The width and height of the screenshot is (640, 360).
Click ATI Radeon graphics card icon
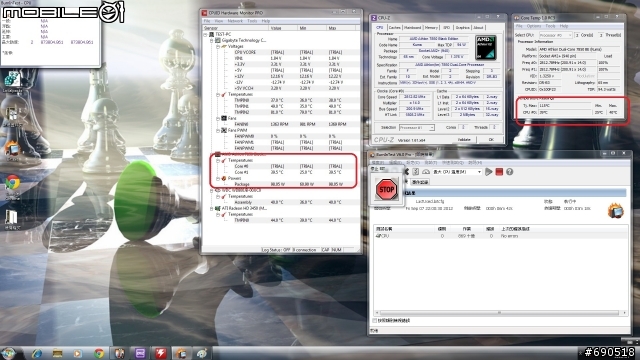pyautogui.click(x=218, y=208)
